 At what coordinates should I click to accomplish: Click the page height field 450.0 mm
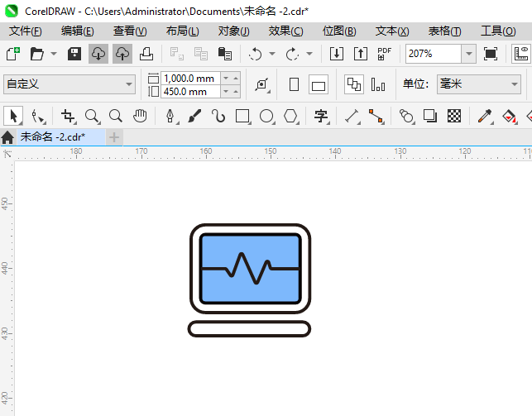190,92
